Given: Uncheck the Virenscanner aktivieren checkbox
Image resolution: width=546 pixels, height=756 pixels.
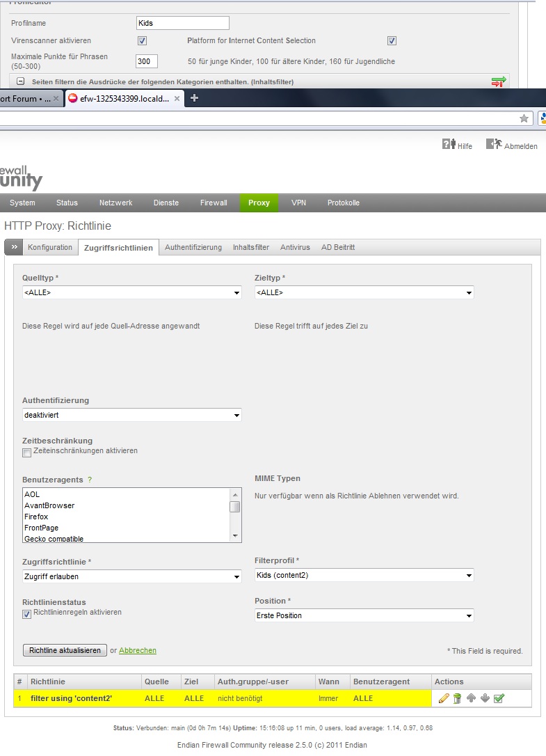Looking at the screenshot, I should click(142, 41).
